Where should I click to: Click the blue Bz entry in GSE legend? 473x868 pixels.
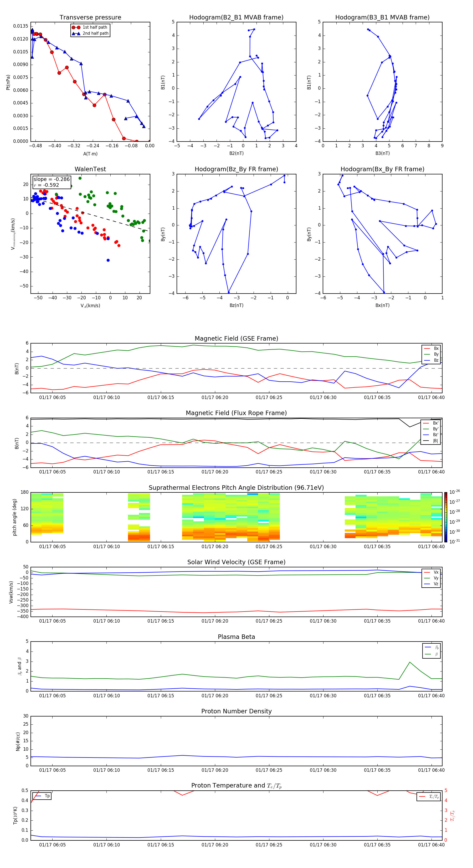tap(431, 360)
